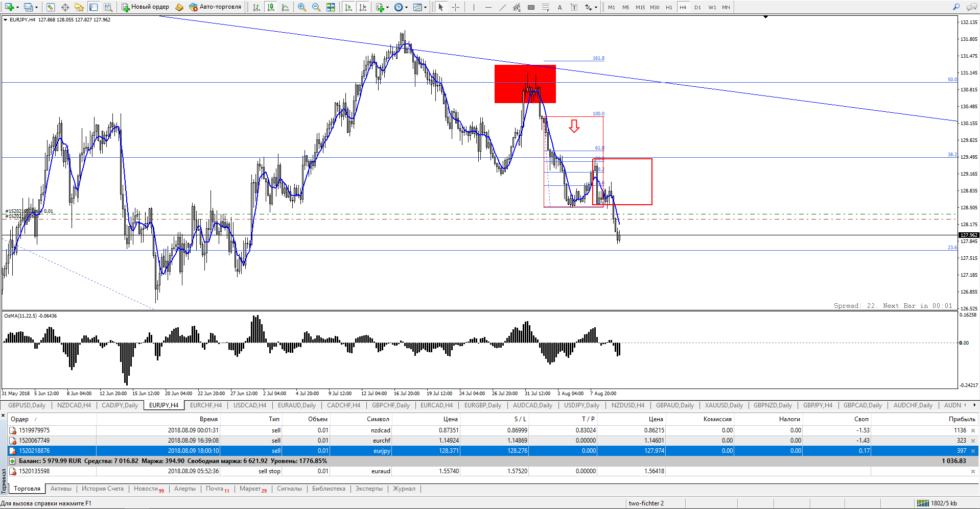980x509 pixels.
Task: Open the Navigator panel with the star-folder icon
Action: click(79, 7)
